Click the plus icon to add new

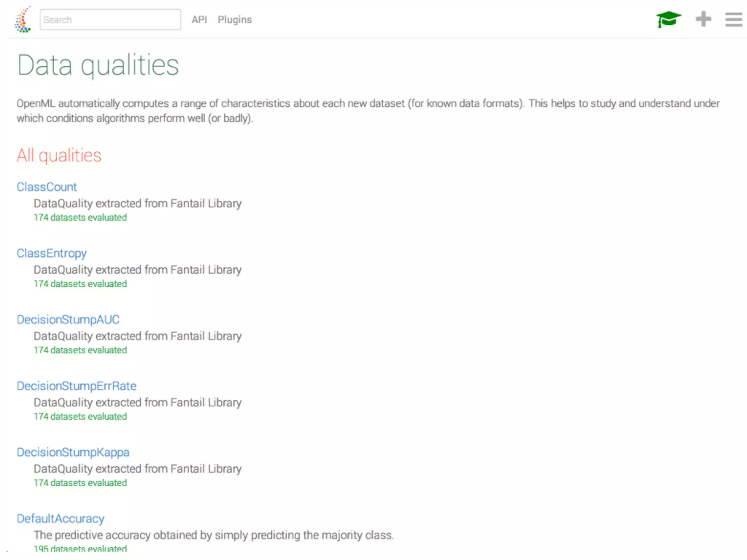click(x=703, y=19)
